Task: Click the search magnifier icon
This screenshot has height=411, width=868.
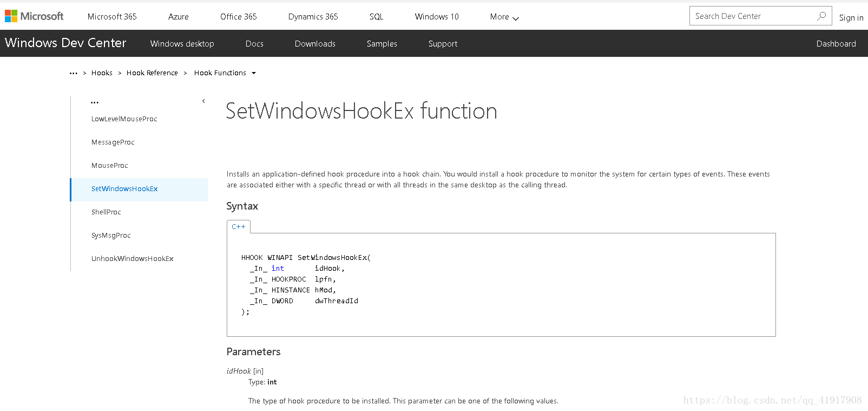Action: pyautogui.click(x=821, y=16)
